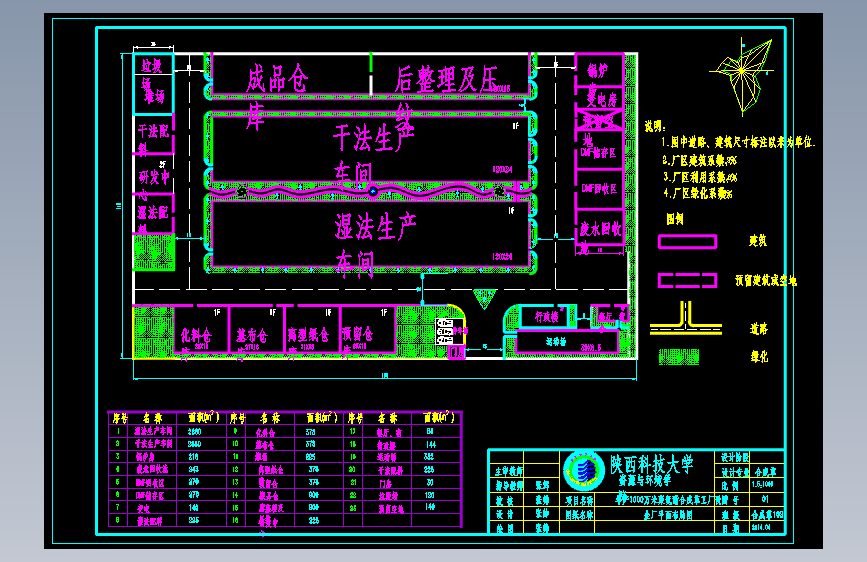Click the green triangle entrance marker
The image size is (867, 562).
484,299
